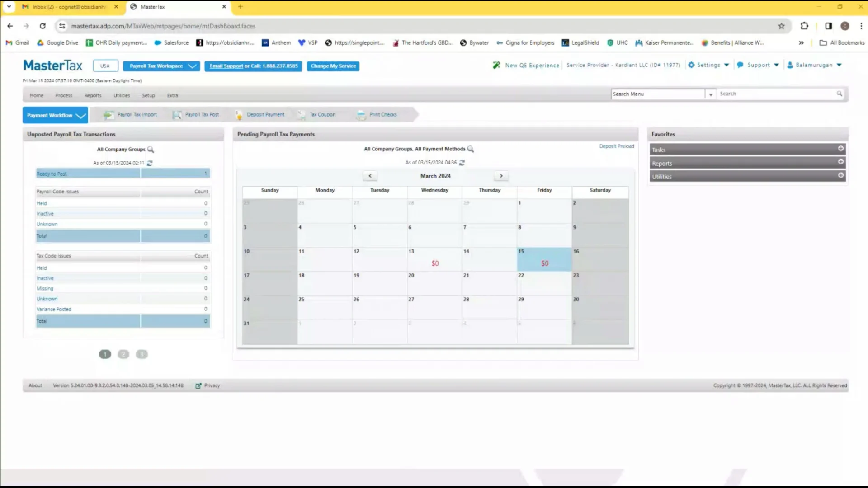Click the search magnifier in the Search box
Screen dimensions: 868x488
coord(840,94)
